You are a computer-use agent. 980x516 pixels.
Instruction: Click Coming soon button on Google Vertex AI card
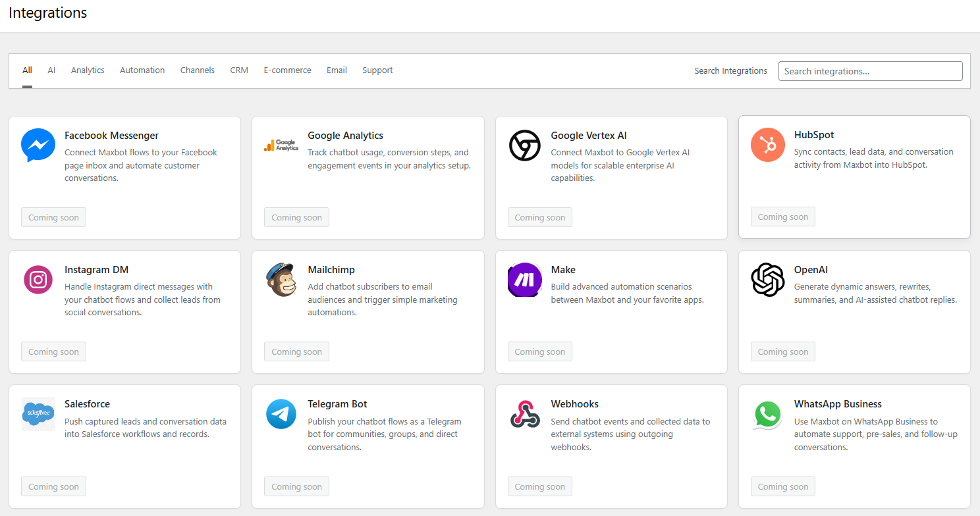point(539,218)
